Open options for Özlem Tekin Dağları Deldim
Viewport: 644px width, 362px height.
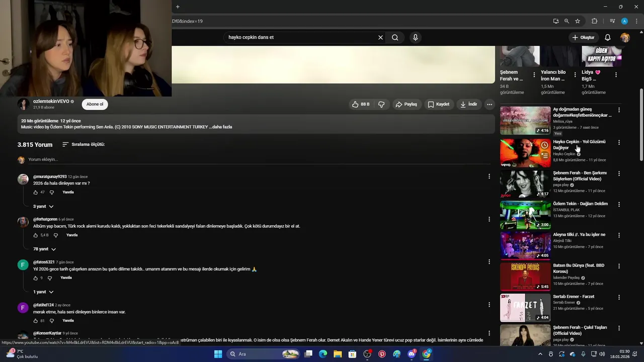click(x=619, y=204)
